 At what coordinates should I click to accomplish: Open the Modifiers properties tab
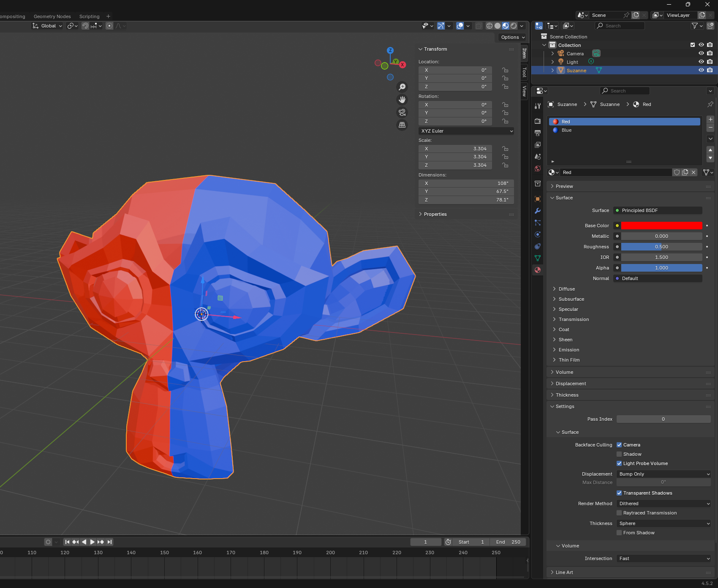(538, 211)
